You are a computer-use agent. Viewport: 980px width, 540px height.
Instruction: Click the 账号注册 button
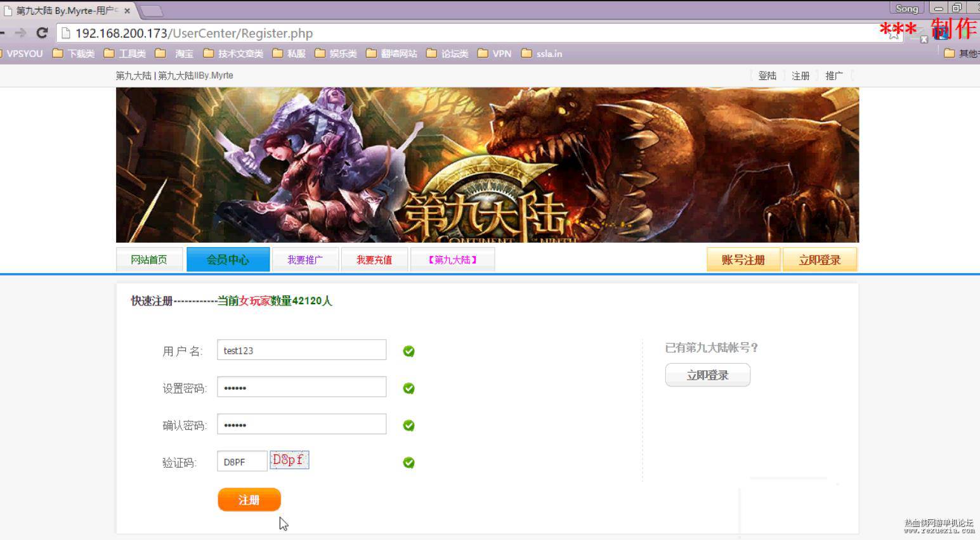(x=743, y=260)
